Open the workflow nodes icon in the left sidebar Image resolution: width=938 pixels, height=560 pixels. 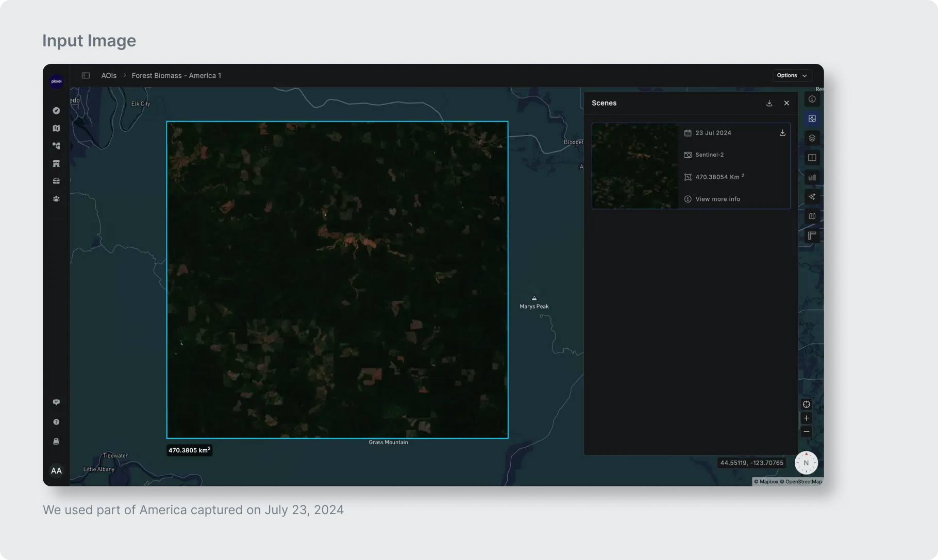[56, 146]
